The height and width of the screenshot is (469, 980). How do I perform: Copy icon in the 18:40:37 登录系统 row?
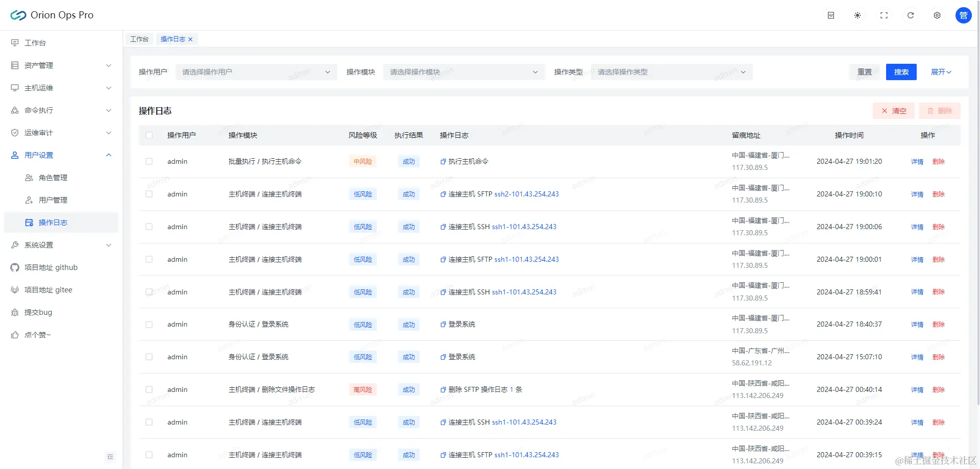[443, 325]
